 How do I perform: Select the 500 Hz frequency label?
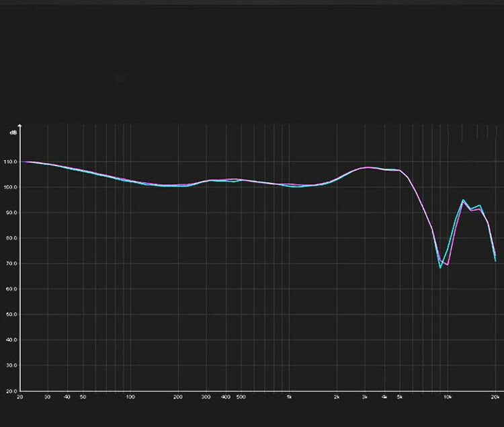241,397
